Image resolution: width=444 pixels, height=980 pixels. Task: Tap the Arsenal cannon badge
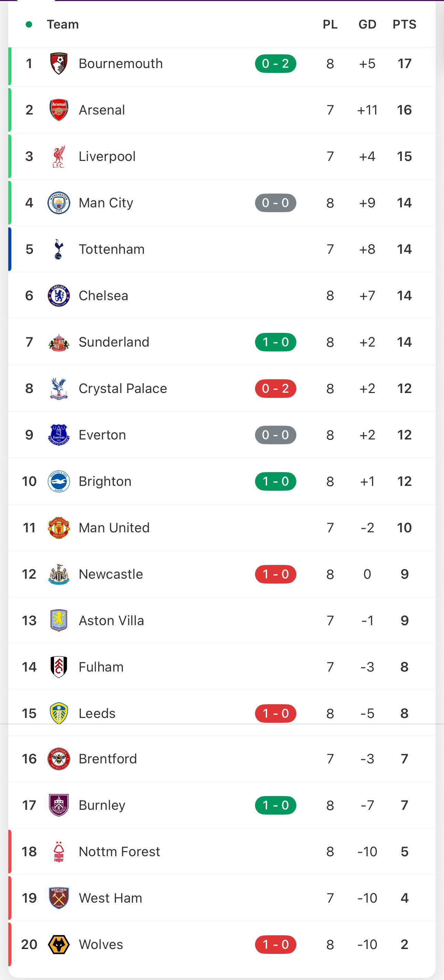pos(59,110)
